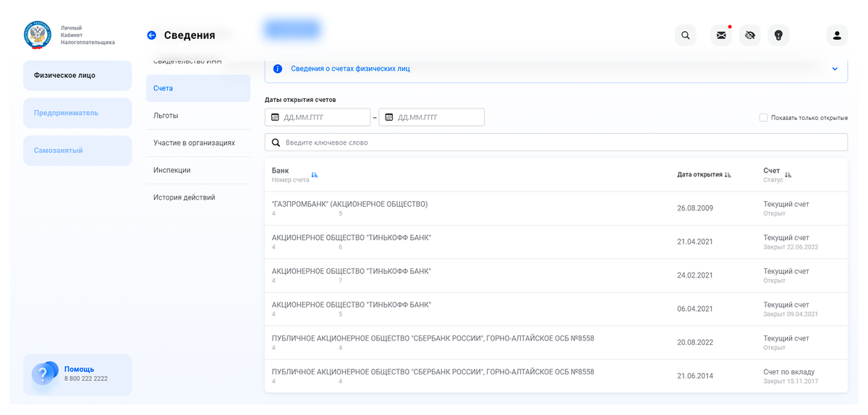Viewport: 868px width, 415px height.
Task: Open the Инспекции section
Action: 198,171
